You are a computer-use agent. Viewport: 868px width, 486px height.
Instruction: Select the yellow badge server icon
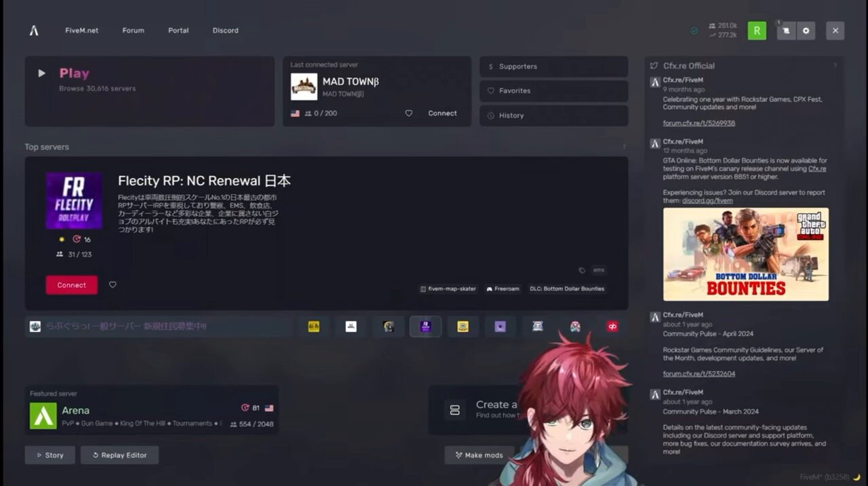coord(462,326)
